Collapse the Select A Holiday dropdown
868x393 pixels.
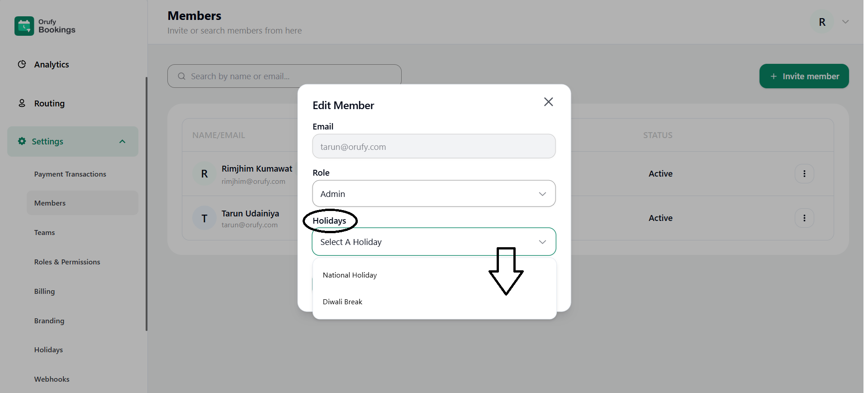coord(542,242)
